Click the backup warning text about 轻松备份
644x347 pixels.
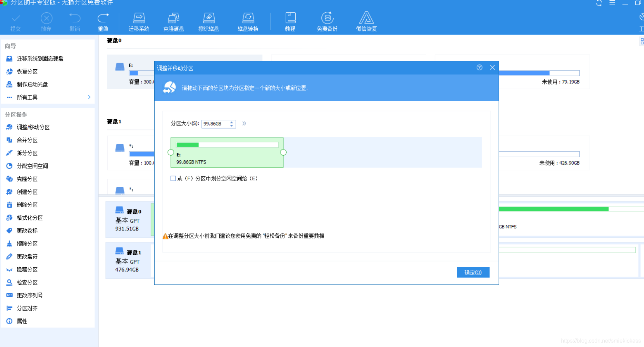(x=246, y=236)
